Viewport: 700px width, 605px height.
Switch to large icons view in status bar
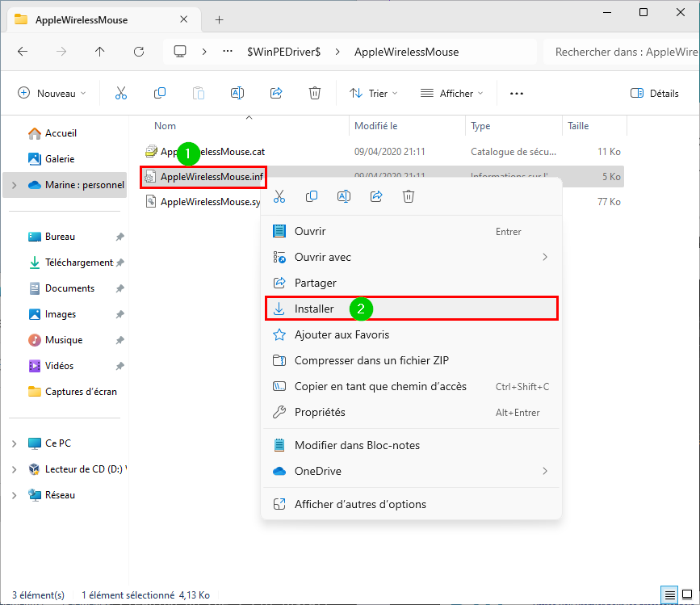pyautogui.click(x=688, y=594)
